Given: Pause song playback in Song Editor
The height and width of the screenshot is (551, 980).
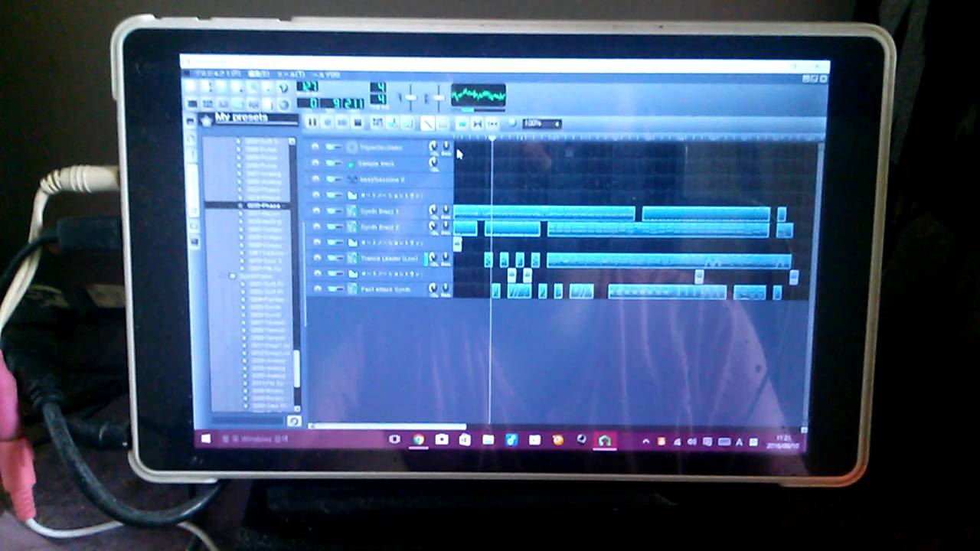Looking at the screenshot, I should click(312, 122).
